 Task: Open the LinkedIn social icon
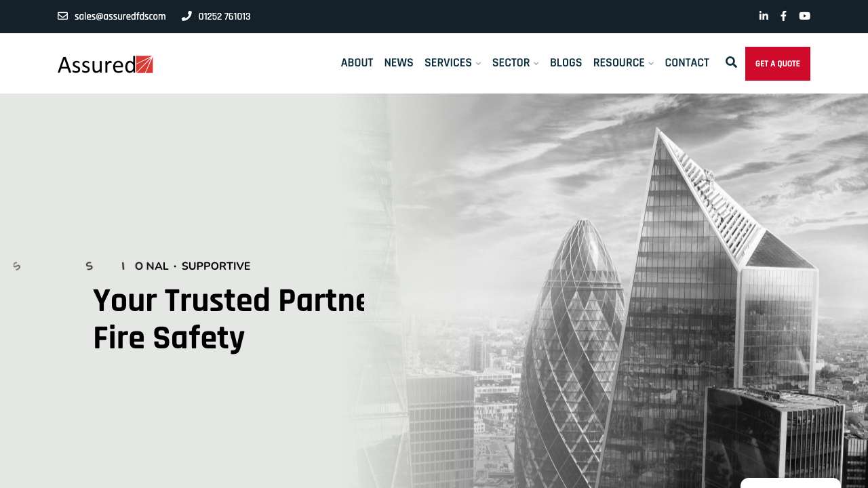pos(764,16)
